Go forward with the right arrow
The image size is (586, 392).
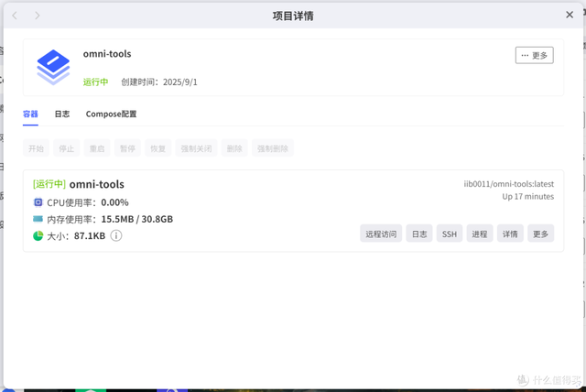pyautogui.click(x=37, y=16)
